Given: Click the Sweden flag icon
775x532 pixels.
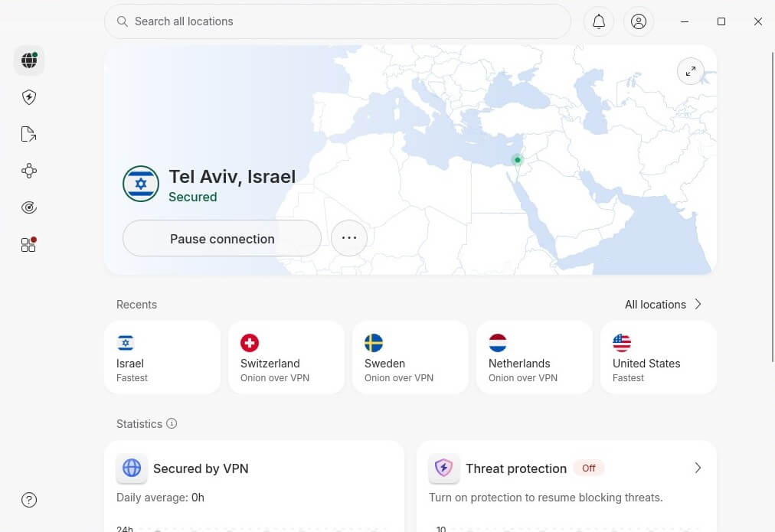Looking at the screenshot, I should pyautogui.click(x=374, y=343).
